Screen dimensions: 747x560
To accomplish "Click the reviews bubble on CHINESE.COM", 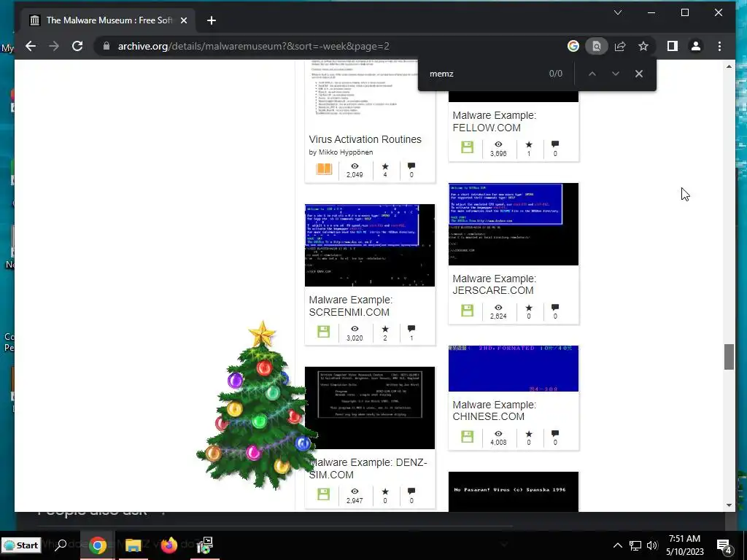I will pos(555,433).
